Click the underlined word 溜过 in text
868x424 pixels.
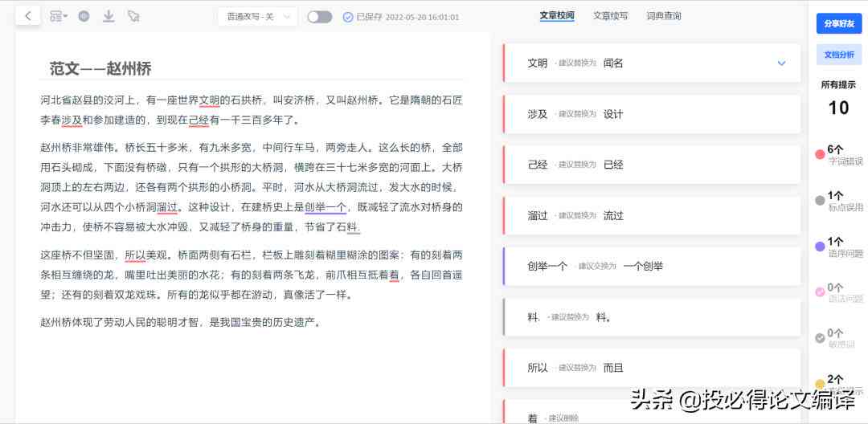coord(167,208)
